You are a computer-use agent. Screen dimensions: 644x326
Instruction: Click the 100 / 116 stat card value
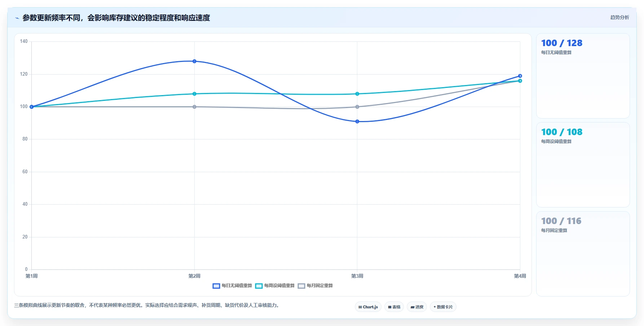point(561,221)
